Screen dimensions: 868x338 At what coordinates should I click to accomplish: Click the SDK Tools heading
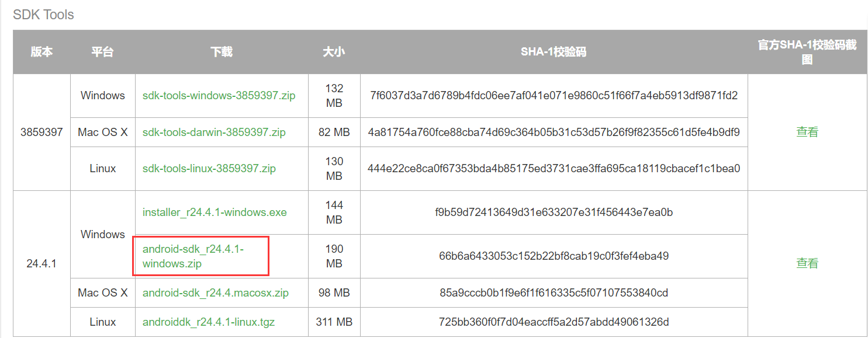point(43,15)
